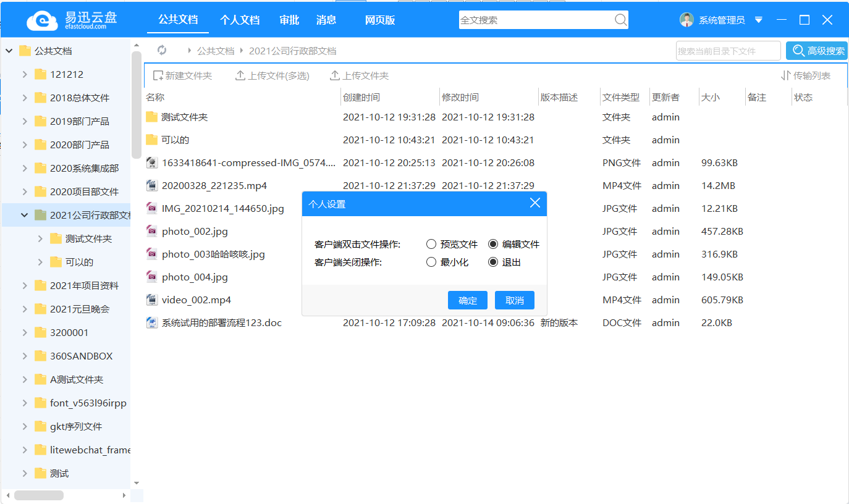Click the magnifier icon in the search bar

coord(620,20)
